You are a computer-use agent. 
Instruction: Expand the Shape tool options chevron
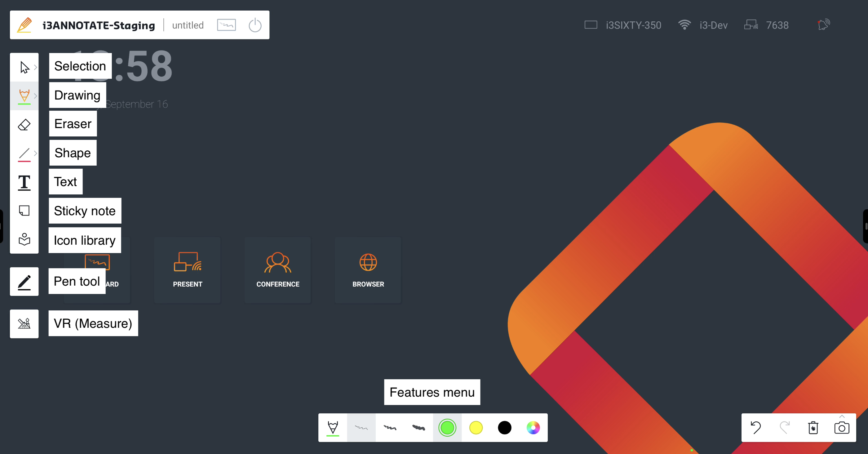coord(35,154)
